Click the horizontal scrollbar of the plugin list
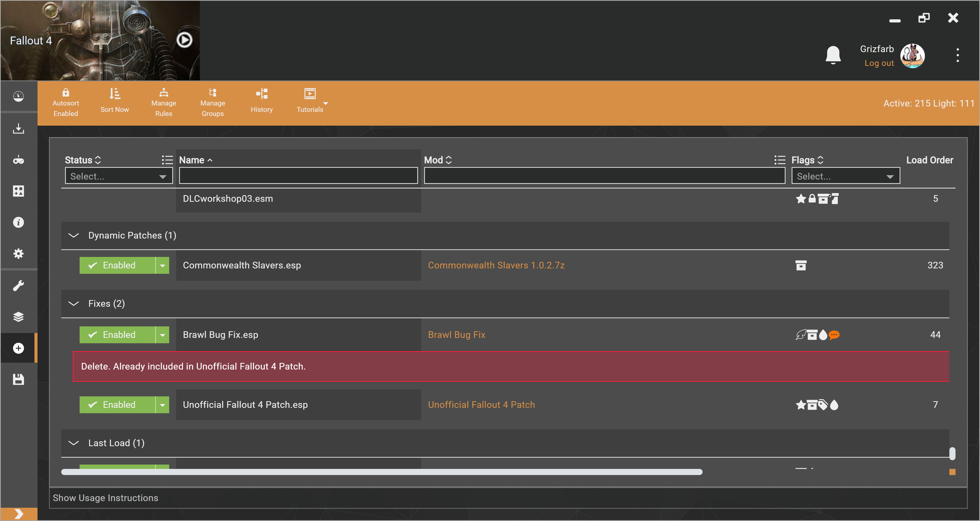The width and height of the screenshot is (980, 521). tap(382, 472)
